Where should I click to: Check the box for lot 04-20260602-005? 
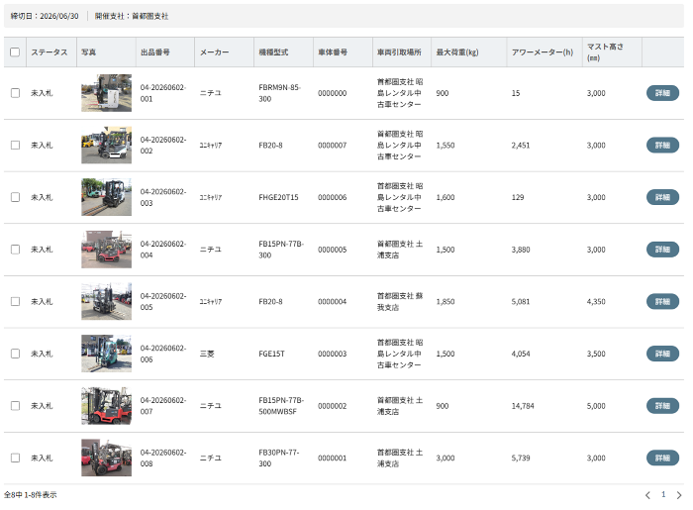[15, 301]
